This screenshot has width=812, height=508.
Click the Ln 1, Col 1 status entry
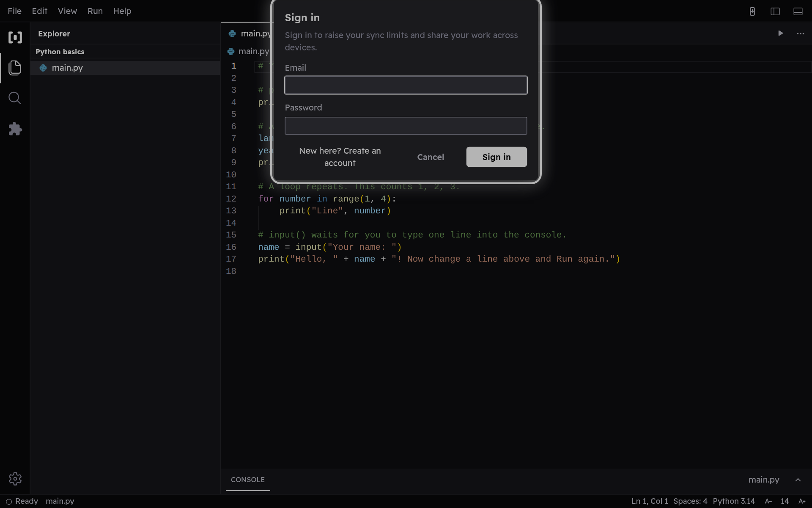point(650,501)
